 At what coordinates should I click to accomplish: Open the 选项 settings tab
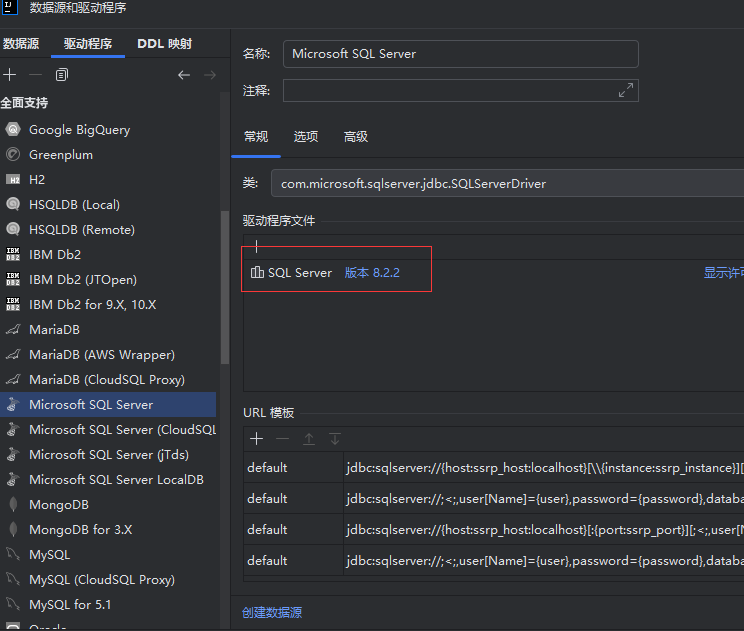coord(306,137)
